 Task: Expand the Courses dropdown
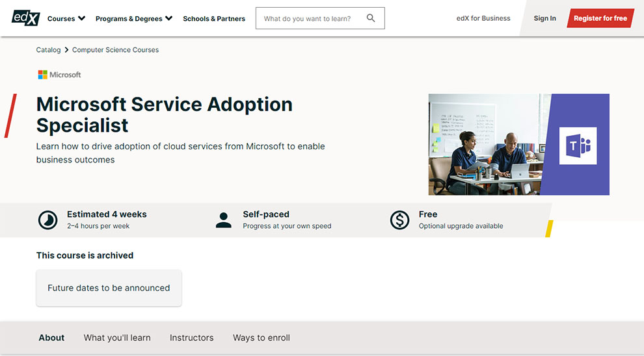[66, 18]
